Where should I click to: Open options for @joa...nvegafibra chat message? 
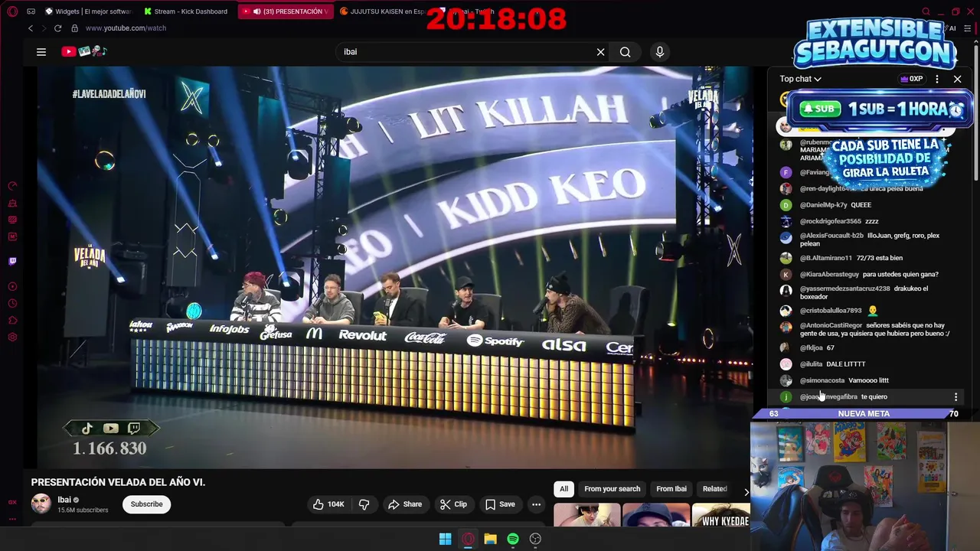(x=955, y=396)
